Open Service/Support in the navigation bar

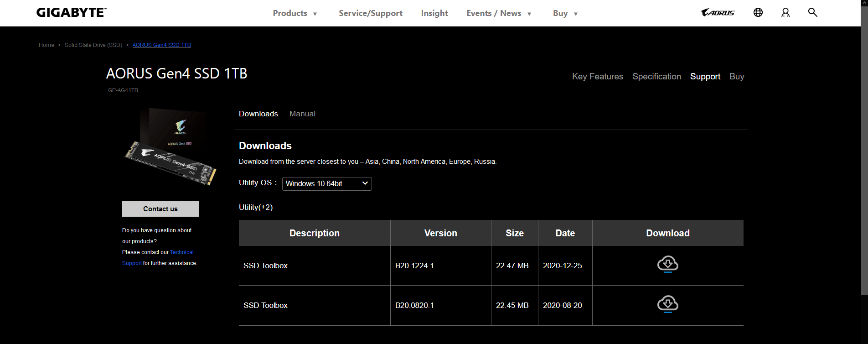pyautogui.click(x=371, y=13)
